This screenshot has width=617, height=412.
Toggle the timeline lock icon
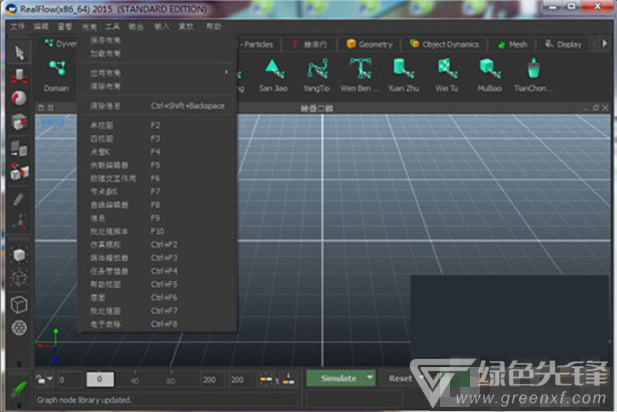[40, 379]
